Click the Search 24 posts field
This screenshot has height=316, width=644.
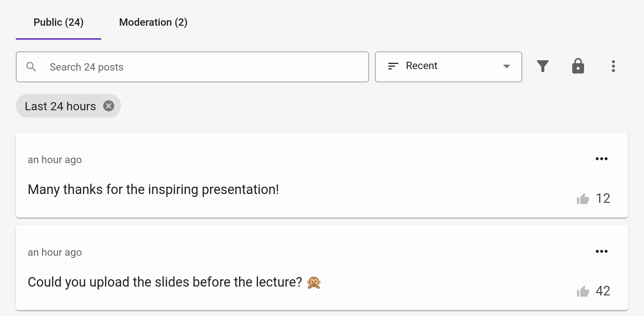[206, 67]
